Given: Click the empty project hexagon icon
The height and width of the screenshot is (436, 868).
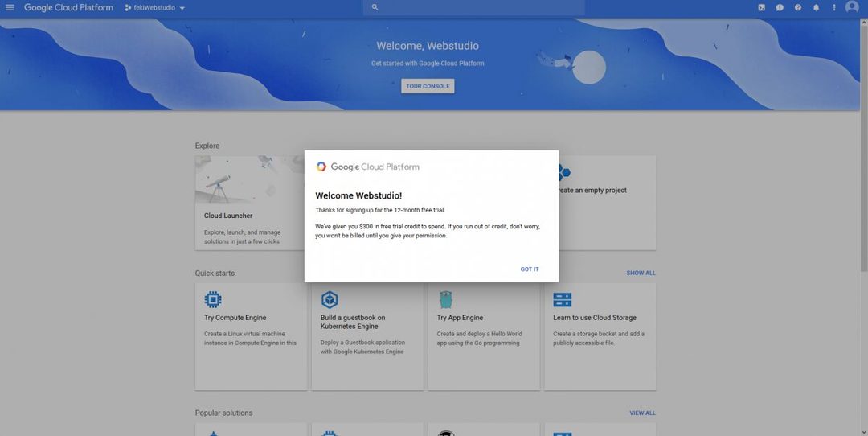Looking at the screenshot, I should 563,172.
